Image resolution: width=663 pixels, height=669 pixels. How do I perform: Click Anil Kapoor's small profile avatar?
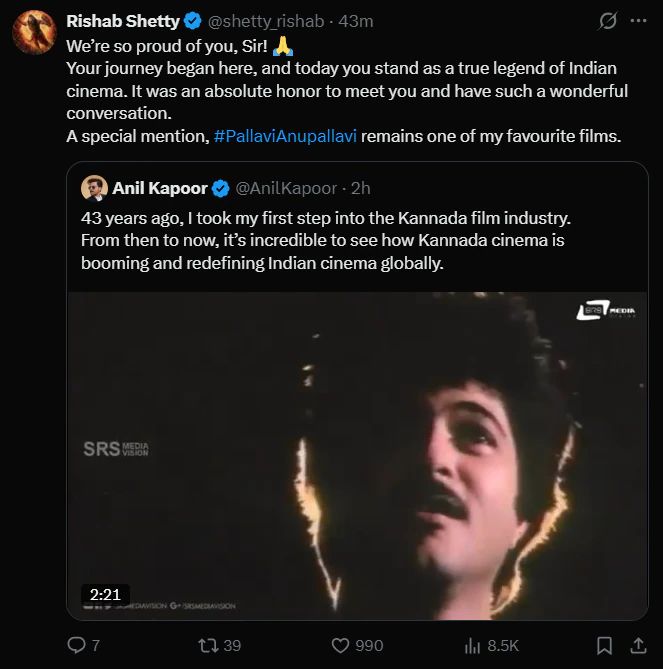tap(94, 187)
